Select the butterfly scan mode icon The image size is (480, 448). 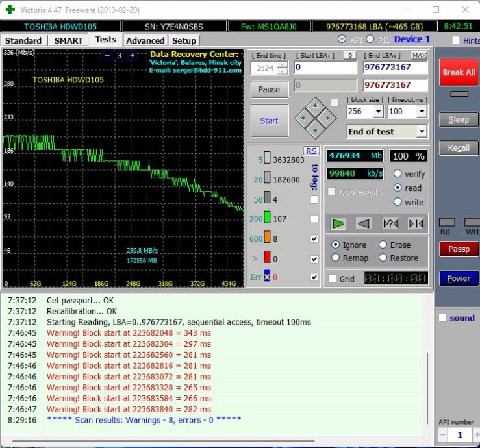(416, 223)
